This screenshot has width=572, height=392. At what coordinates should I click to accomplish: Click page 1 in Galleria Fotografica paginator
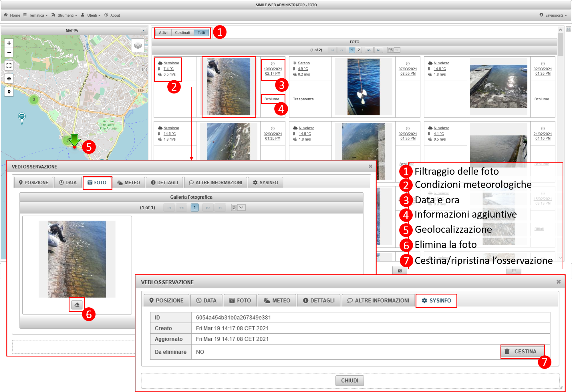pyautogui.click(x=194, y=207)
